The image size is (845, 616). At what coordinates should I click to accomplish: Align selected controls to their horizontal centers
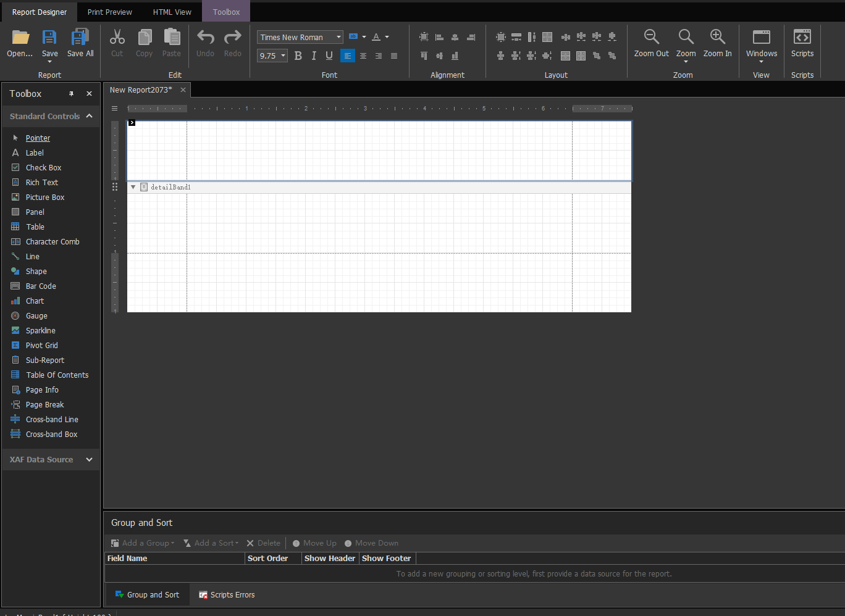pos(455,37)
